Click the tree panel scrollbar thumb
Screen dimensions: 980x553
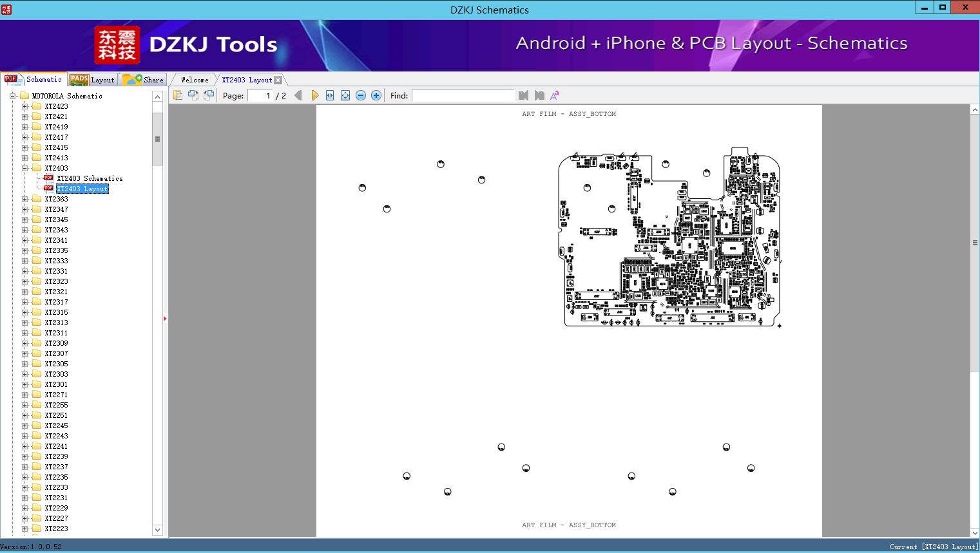click(157, 139)
